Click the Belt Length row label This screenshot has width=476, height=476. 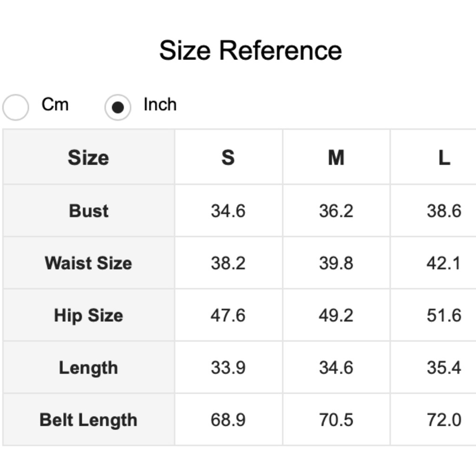pyautogui.click(x=89, y=420)
